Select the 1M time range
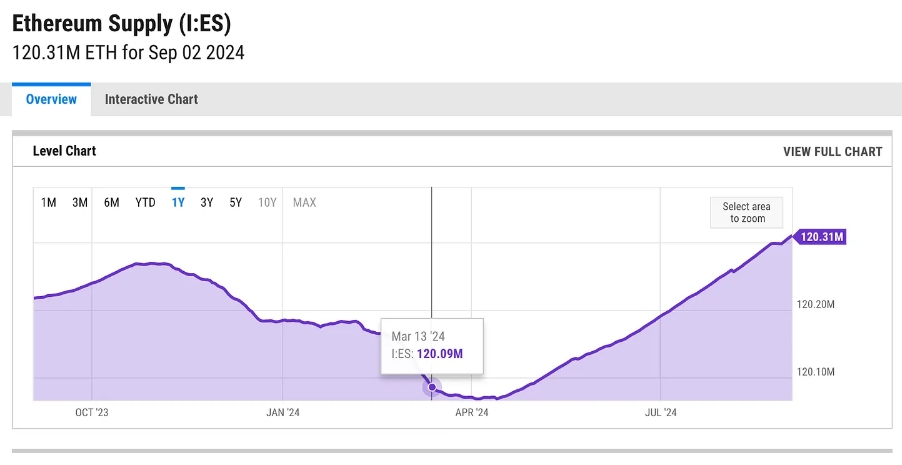902x465 pixels. coord(49,203)
